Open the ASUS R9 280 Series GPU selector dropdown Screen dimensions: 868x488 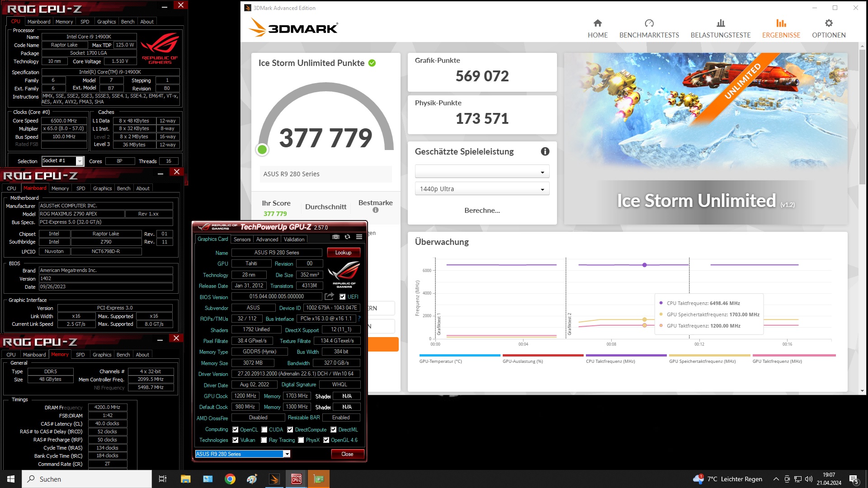tap(243, 454)
